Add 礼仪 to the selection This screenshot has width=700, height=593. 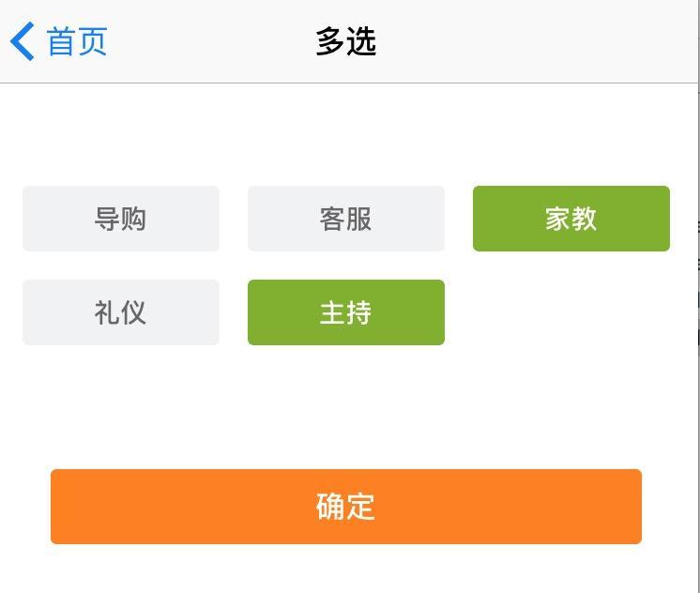[x=121, y=312]
